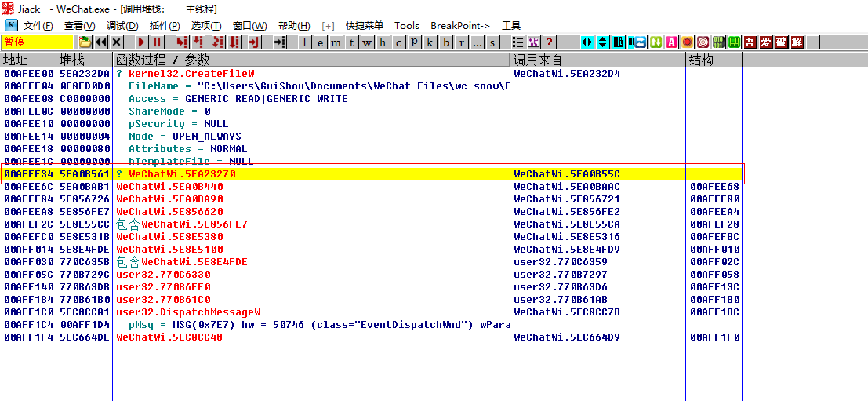Open the 调试(D) menu
Image resolution: width=868 pixels, height=401 pixels.
122,25
